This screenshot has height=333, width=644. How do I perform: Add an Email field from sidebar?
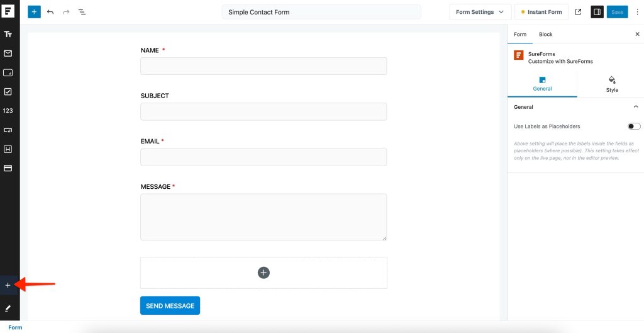pyautogui.click(x=8, y=54)
